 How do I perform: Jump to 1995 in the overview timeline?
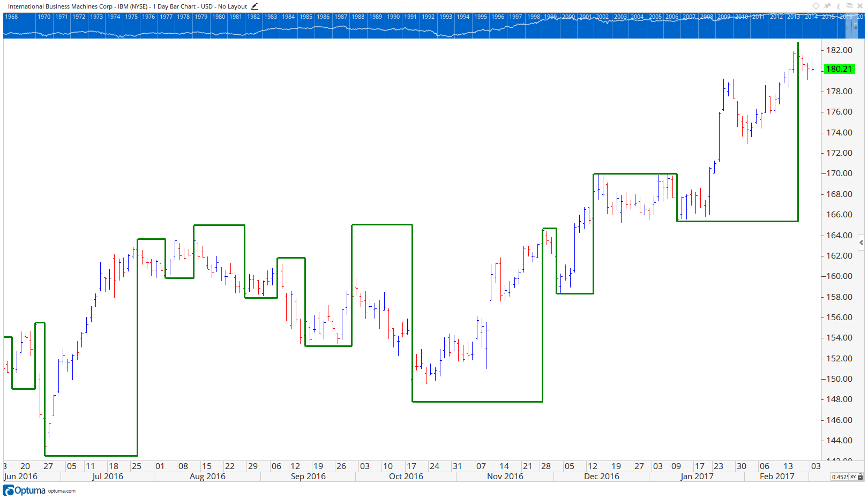[481, 17]
